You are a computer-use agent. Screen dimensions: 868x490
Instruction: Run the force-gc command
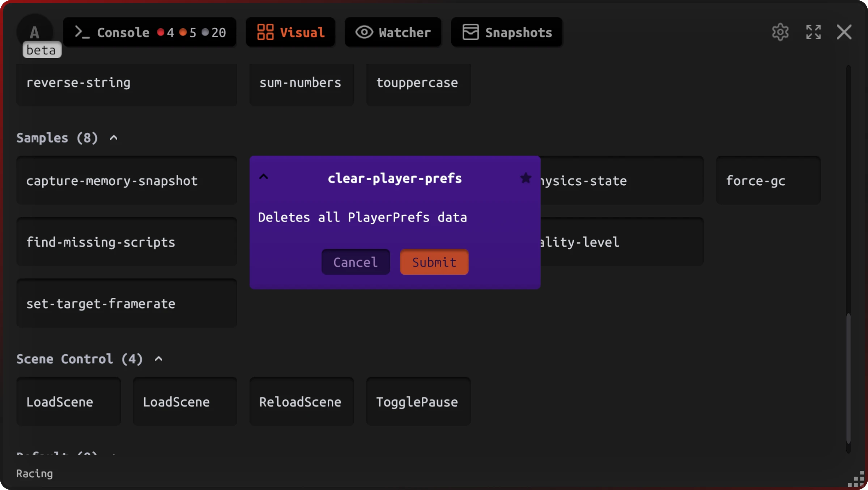[x=768, y=180]
